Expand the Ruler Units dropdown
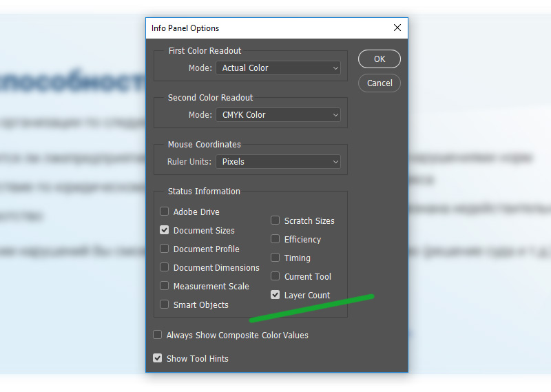The width and height of the screenshot is (551, 392). pyautogui.click(x=278, y=162)
